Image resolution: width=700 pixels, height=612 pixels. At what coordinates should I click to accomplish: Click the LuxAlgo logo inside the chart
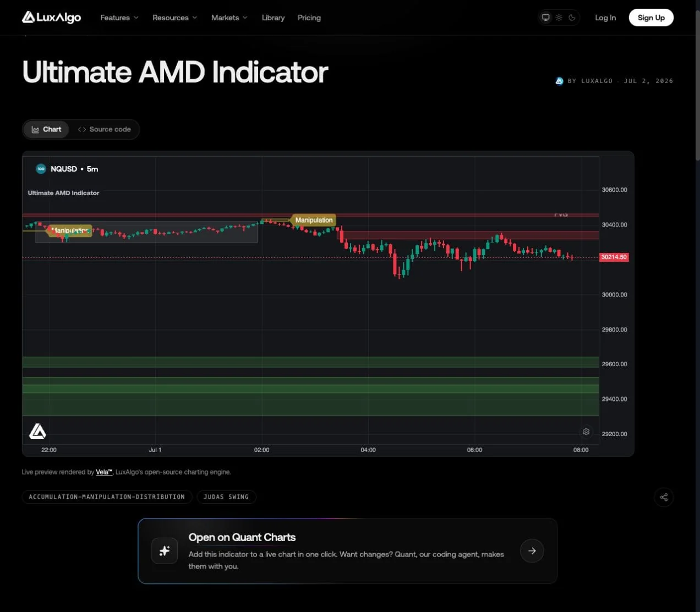tap(37, 431)
